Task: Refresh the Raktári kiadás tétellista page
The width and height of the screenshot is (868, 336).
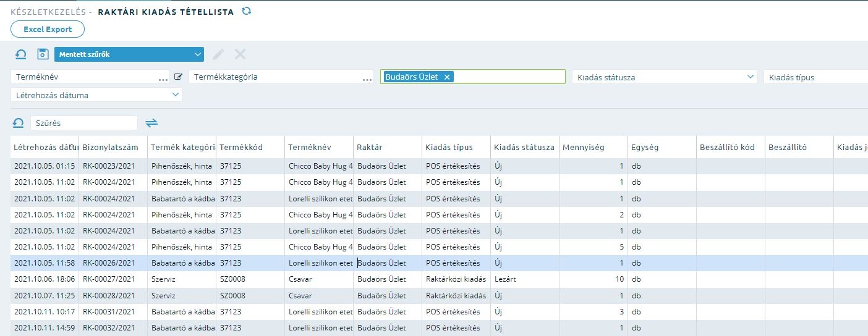Action: click(x=246, y=11)
